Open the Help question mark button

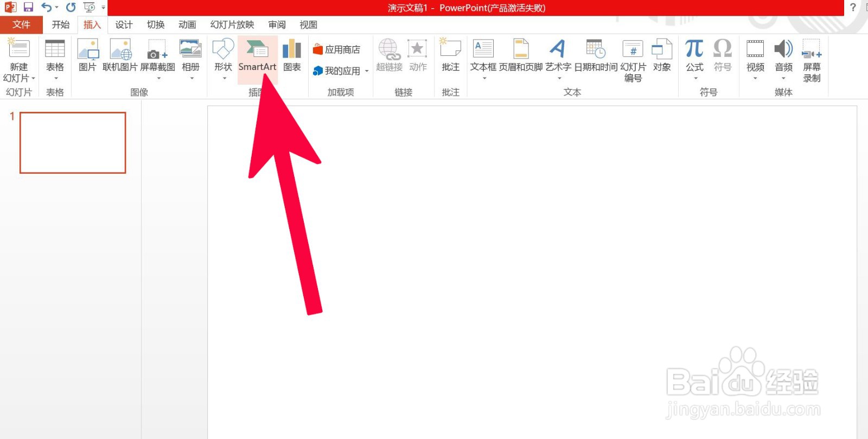click(853, 8)
